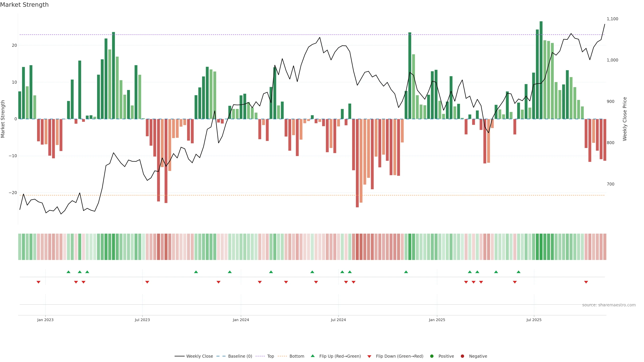Click the Market Strength chart title

[x=24, y=5]
